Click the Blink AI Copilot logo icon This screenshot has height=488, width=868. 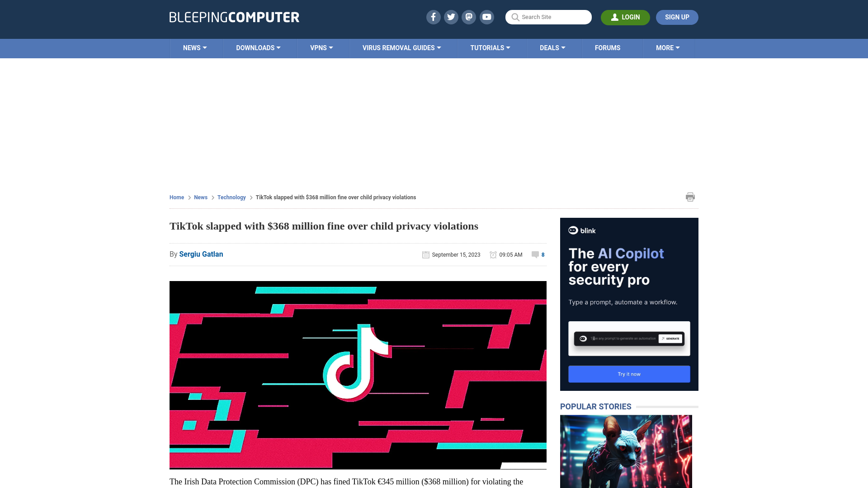point(573,230)
